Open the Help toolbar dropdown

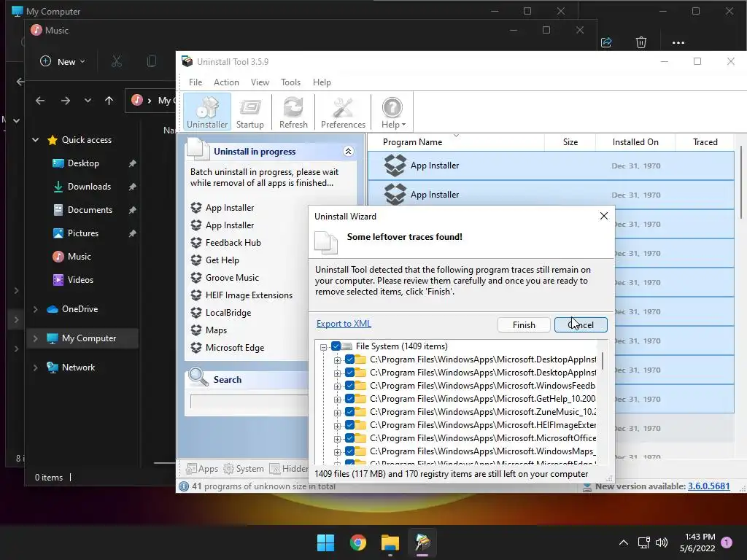tap(393, 112)
